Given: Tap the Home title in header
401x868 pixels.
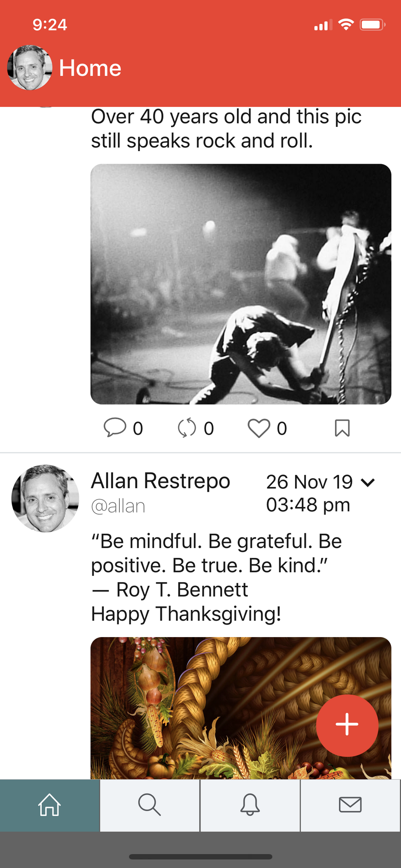Looking at the screenshot, I should (90, 68).
